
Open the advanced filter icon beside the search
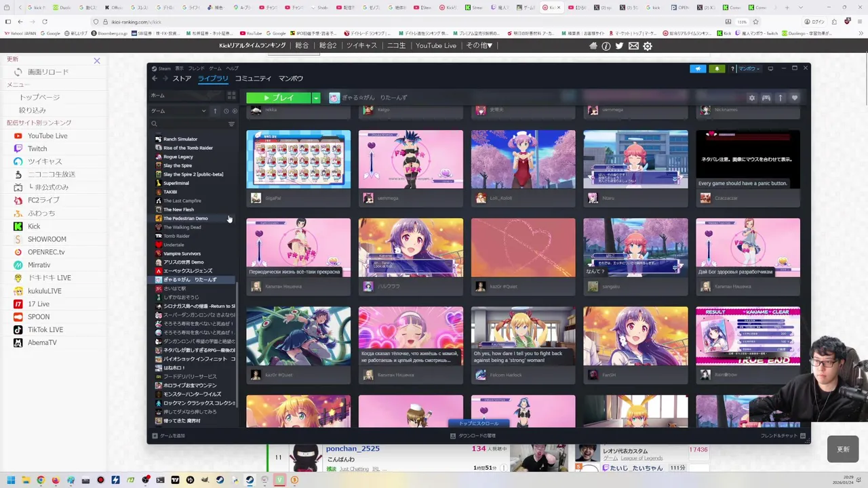(231, 124)
